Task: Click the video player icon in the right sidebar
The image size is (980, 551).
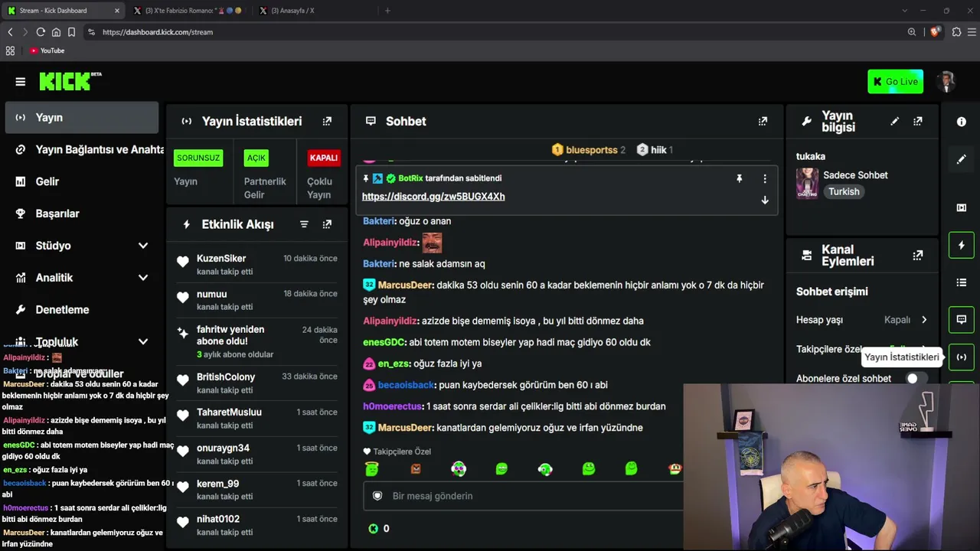Action: tap(962, 207)
